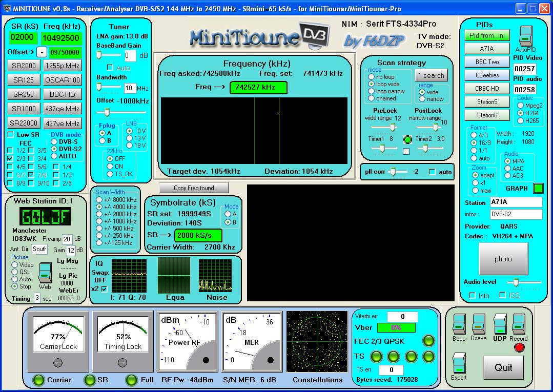Check the FEC 9/10 checkbox

[x=31, y=183]
